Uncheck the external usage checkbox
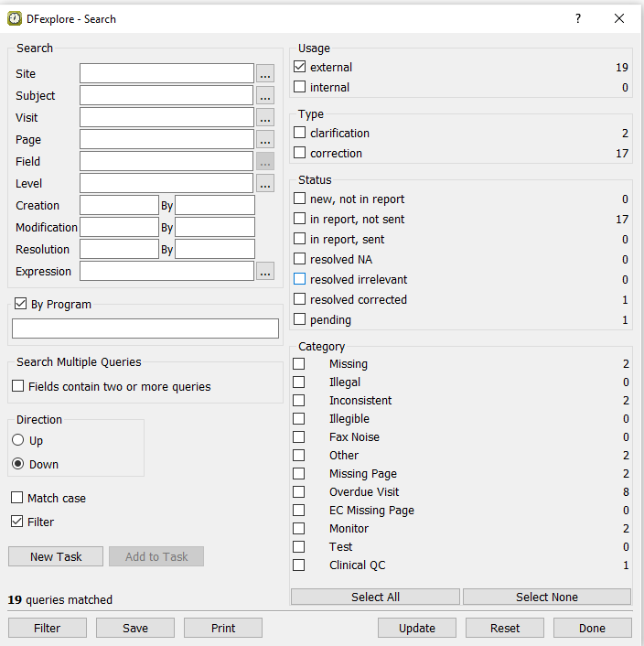Viewport: 644px width, 646px height. point(300,67)
